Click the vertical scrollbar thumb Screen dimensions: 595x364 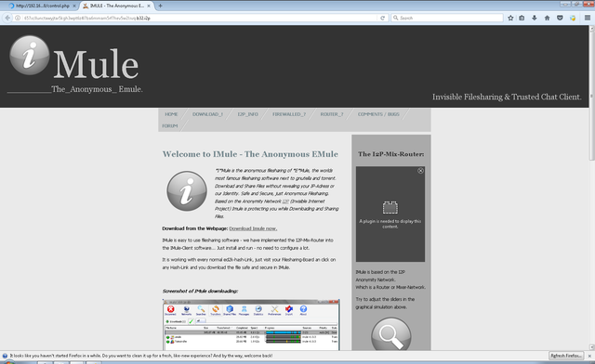point(591,96)
